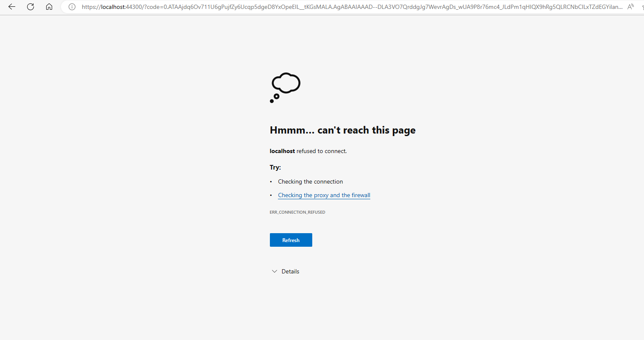This screenshot has width=644, height=340.
Task: Click the favorites star icon at address bar edge
Action: pos(642,7)
